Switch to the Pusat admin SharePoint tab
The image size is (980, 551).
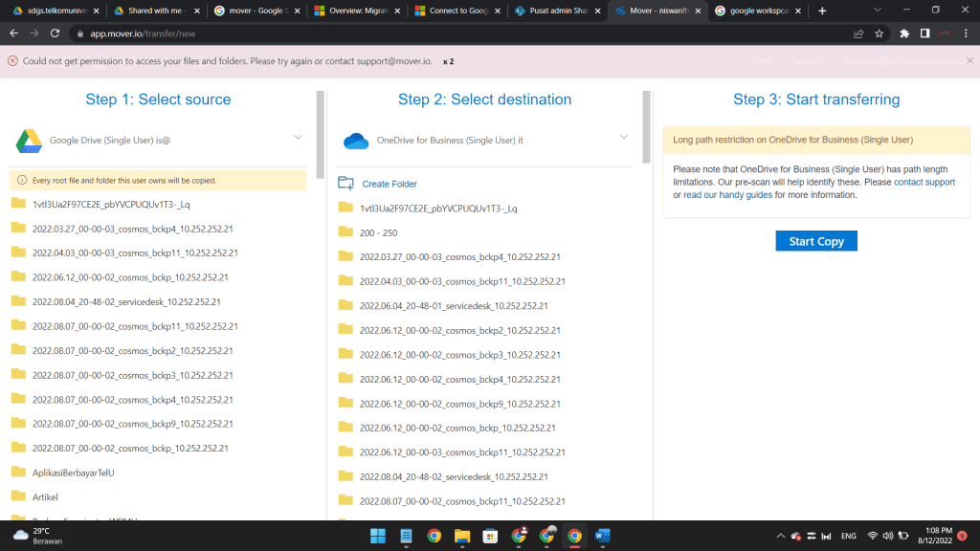coord(558,11)
